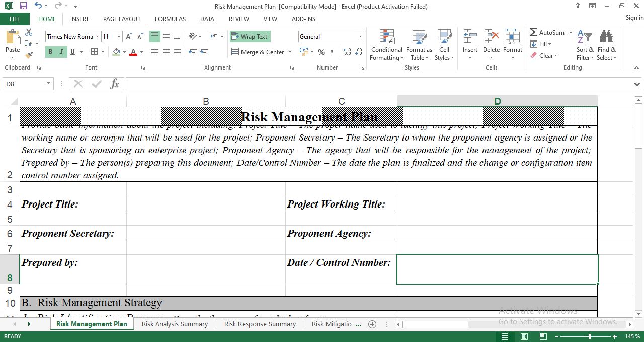Select the Wrap Text icon
This screenshot has height=342, width=644.
click(250, 36)
